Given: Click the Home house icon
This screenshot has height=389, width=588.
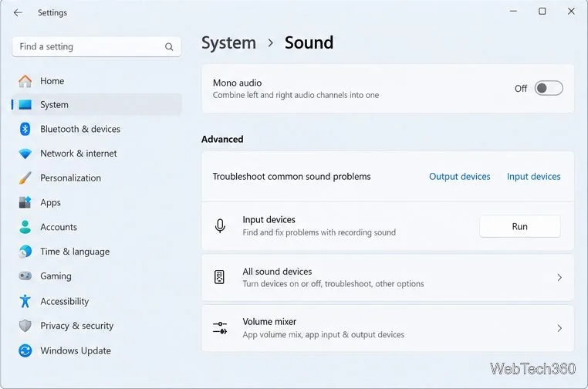Looking at the screenshot, I should [x=25, y=81].
